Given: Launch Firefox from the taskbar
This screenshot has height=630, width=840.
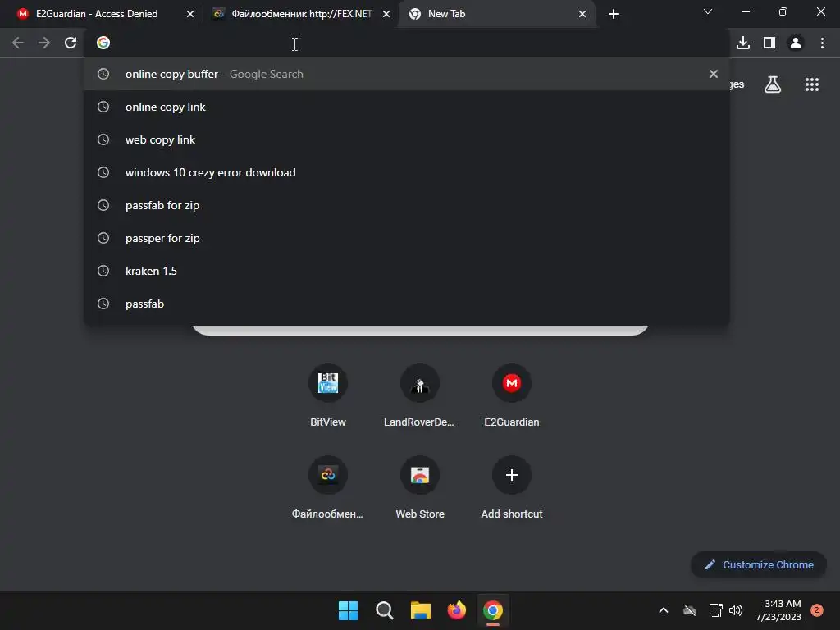Looking at the screenshot, I should coord(456,610).
